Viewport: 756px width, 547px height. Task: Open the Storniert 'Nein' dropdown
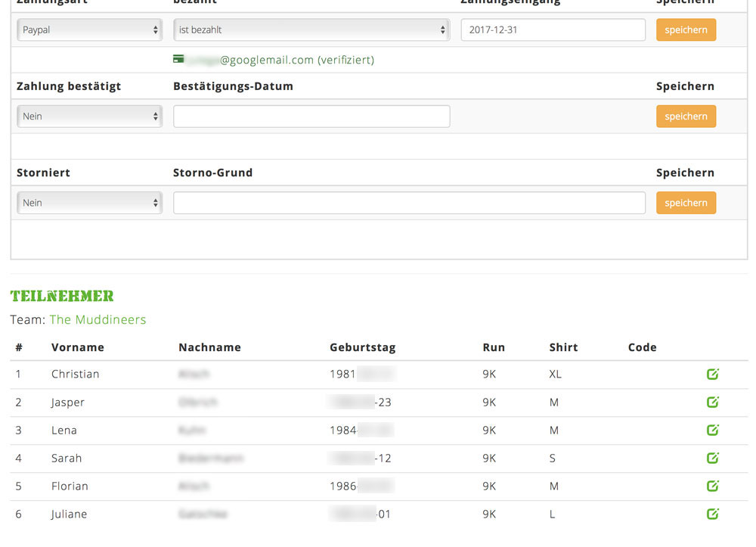(x=89, y=203)
